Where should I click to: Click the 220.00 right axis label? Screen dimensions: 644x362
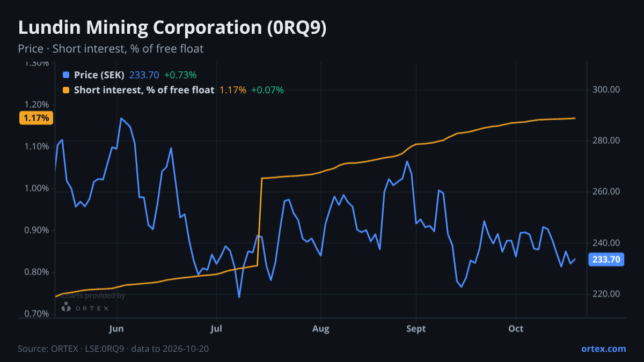[606, 294]
